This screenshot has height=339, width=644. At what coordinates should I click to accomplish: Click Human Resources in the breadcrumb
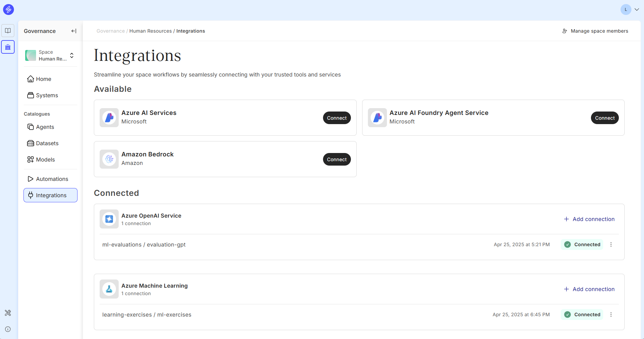[150, 31]
